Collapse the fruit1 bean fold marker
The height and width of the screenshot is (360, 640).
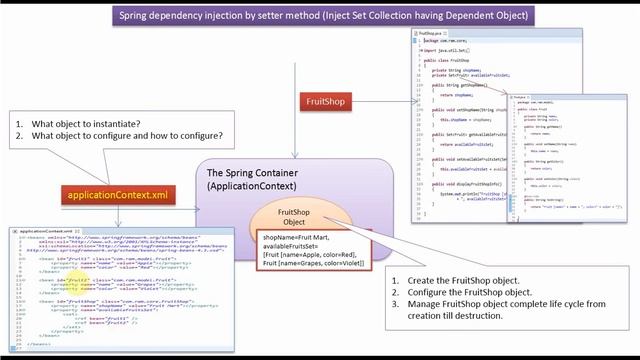pos(24,259)
